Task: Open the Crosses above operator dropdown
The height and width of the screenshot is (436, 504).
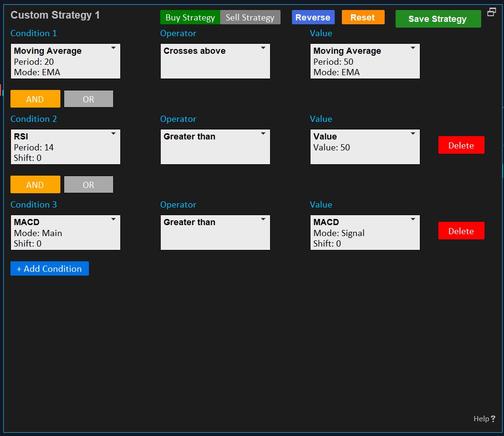Action: click(x=215, y=61)
